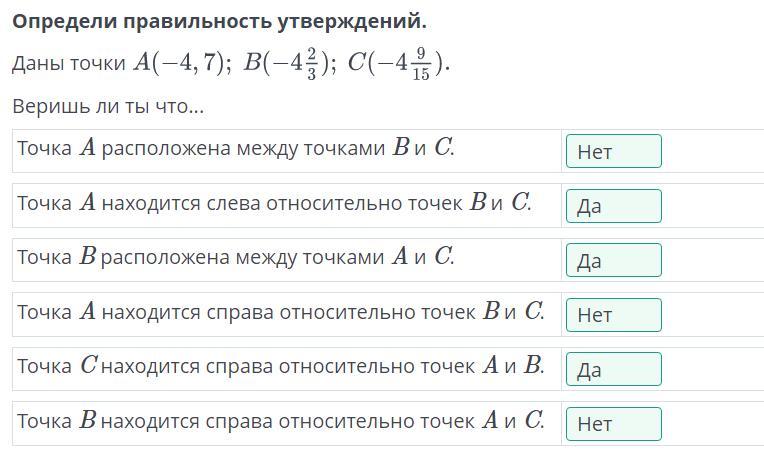Click statement 'Точка B находится справа относительно точек'
764x459 pixels.
(x=281, y=421)
